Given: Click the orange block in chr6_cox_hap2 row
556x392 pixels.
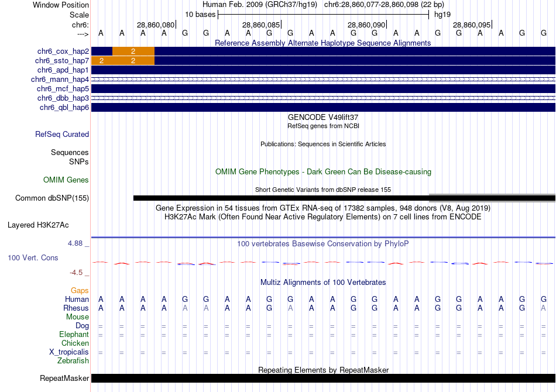Looking at the screenshot, I should (x=133, y=51).
